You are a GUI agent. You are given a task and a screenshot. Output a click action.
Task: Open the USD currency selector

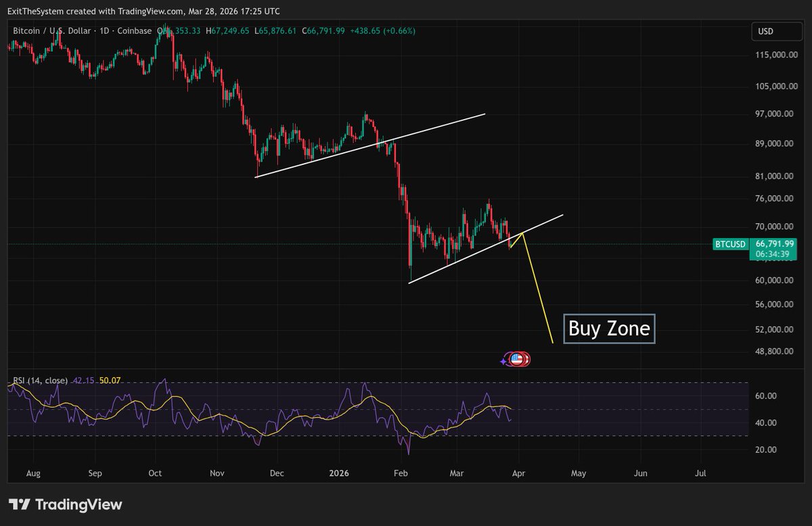775,31
